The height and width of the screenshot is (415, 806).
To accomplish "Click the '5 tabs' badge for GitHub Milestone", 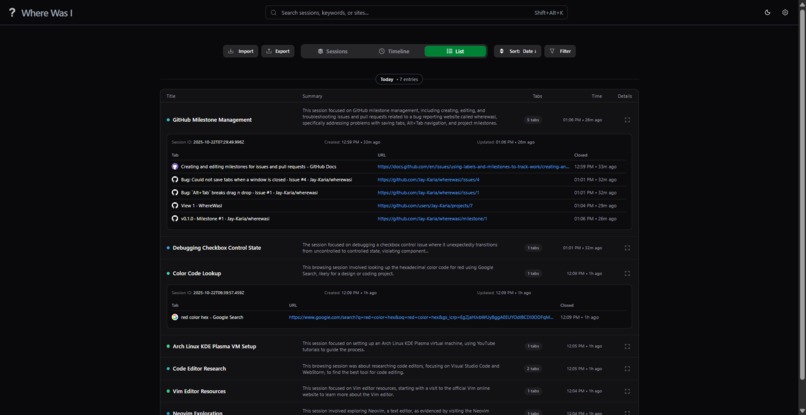I will 533,120.
